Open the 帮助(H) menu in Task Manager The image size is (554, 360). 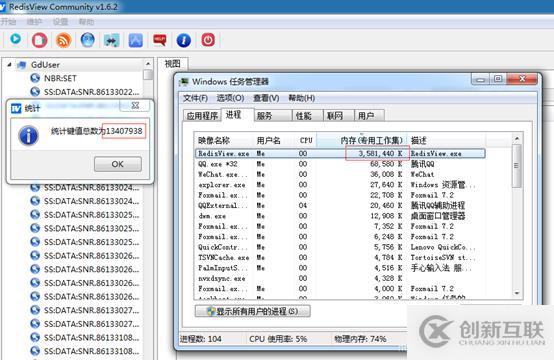pos(301,98)
